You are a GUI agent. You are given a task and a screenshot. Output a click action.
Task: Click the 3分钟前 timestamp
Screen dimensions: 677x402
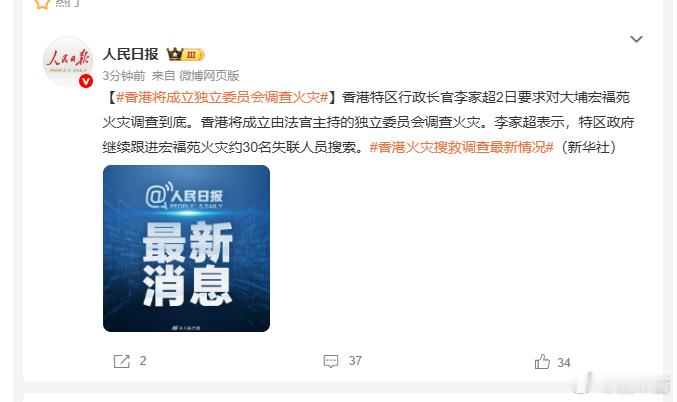(124, 76)
